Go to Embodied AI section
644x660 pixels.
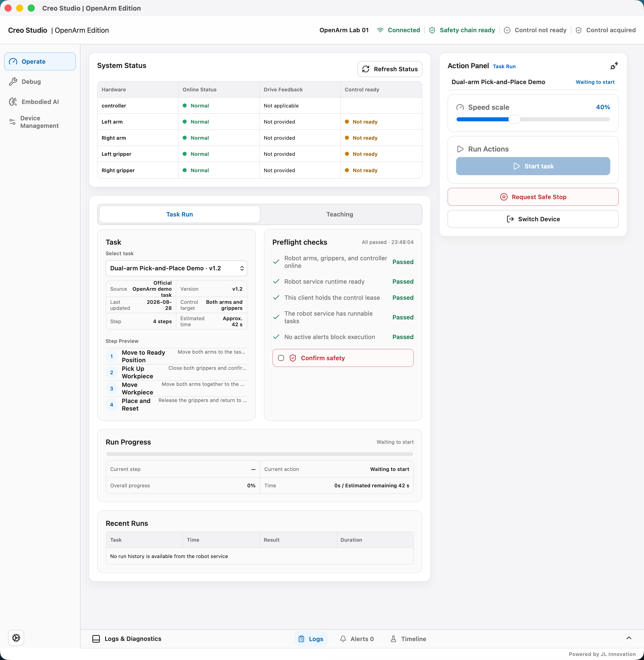tap(40, 101)
